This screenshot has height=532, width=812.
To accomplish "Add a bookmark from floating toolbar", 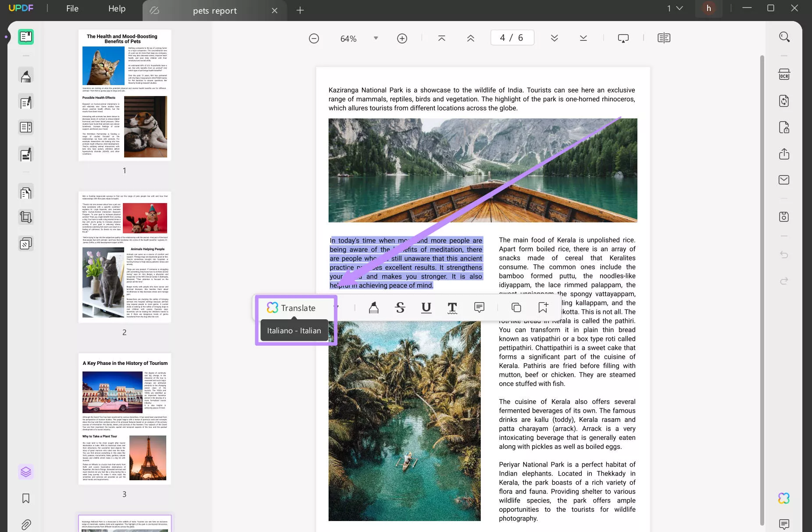I will tap(543, 308).
